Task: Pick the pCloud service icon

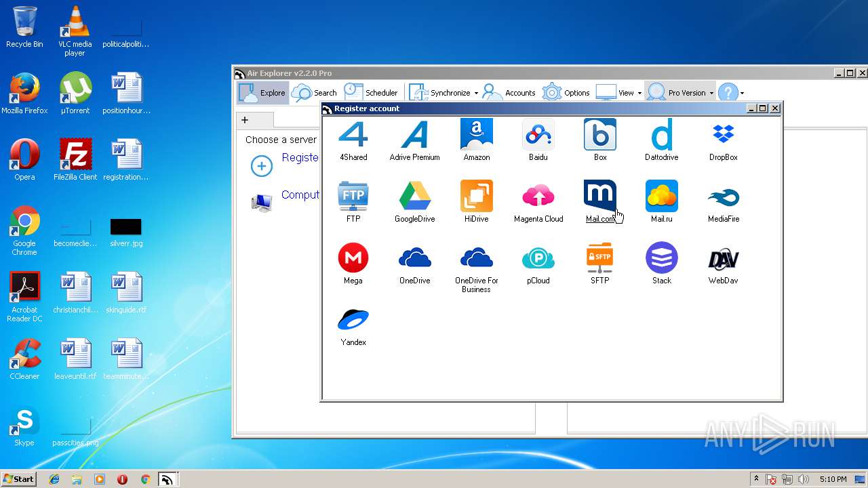Action: coord(538,264)
